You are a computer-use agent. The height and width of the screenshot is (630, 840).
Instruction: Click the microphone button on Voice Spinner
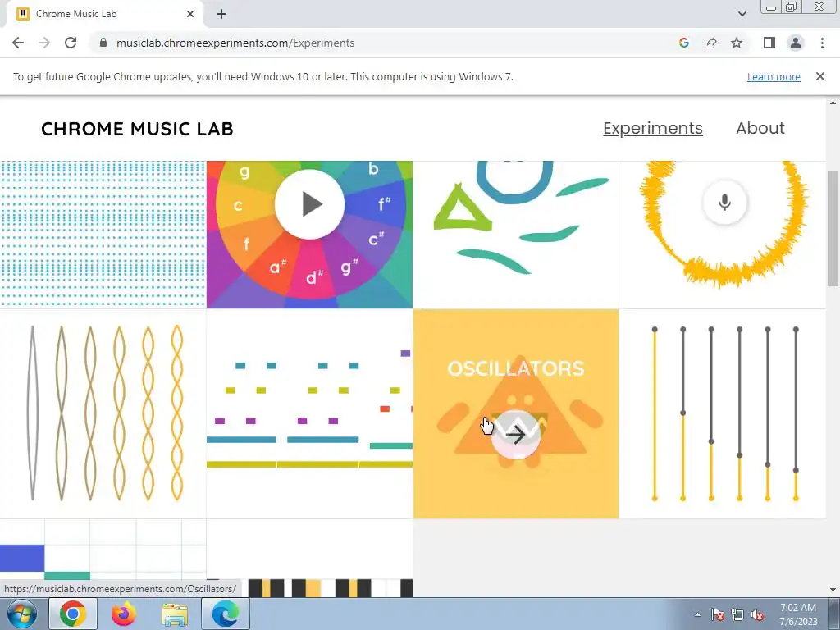[x=724, y=203]
